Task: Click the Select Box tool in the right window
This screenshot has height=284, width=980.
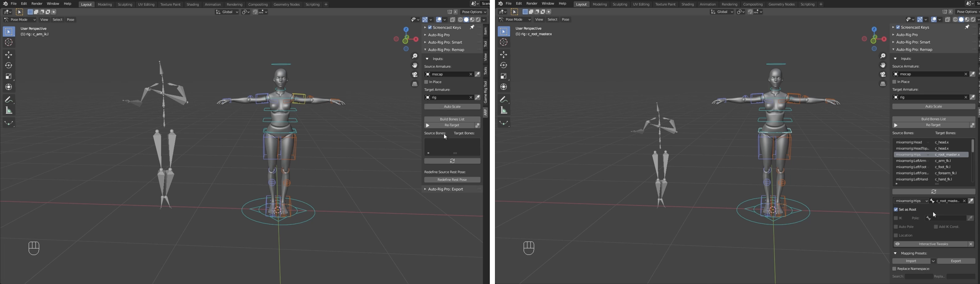Action: click(x=504, y=31)
